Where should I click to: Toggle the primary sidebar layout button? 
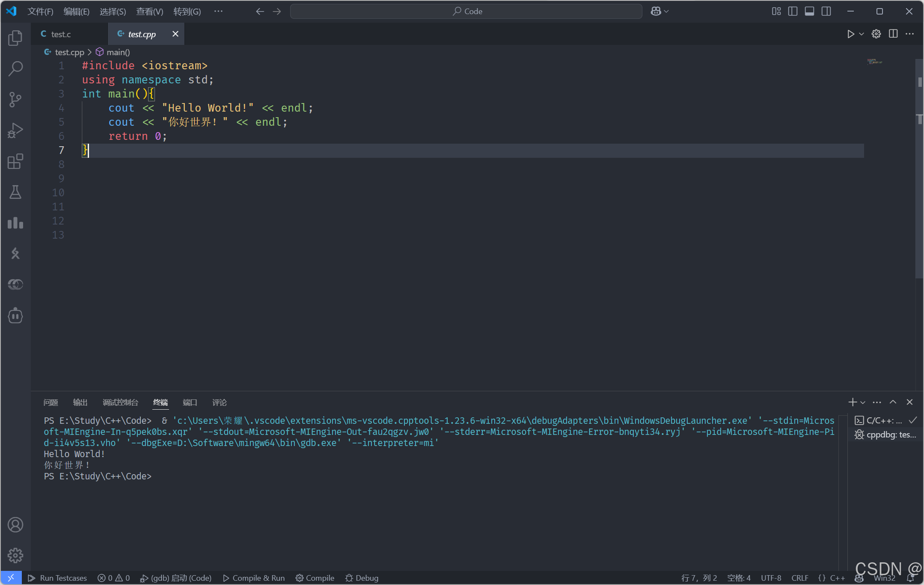click(793, 12)
